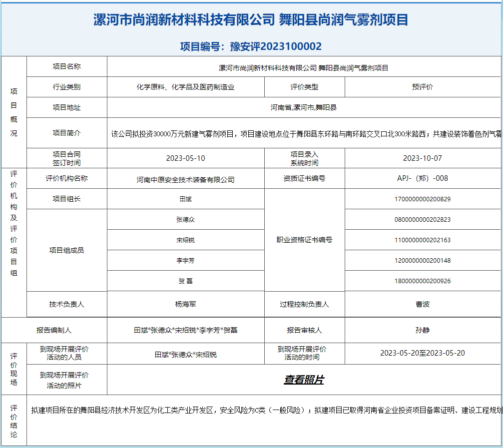503x448 pixels.
Task: Select project number 豫安评2023100002
Action: coord(276,46)
